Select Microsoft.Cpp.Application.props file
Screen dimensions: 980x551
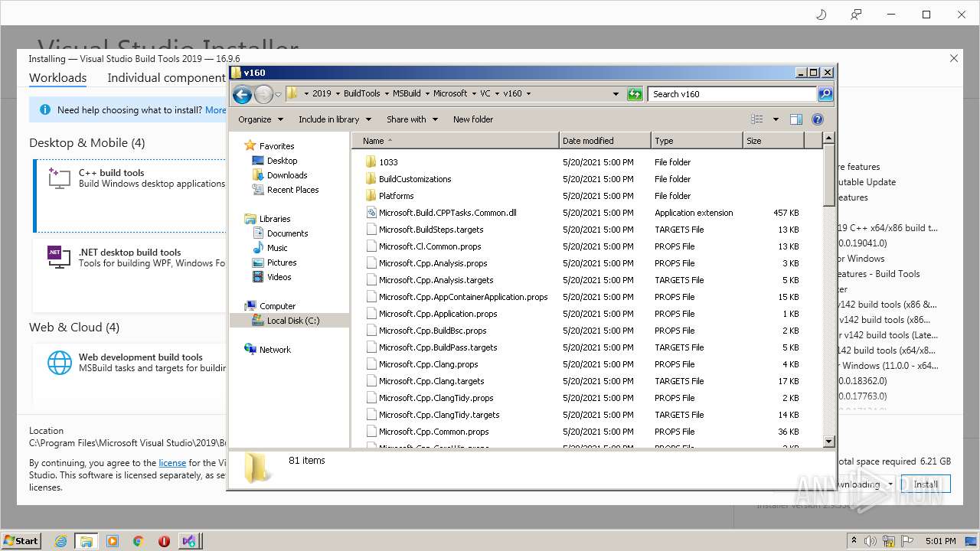coord(438,314)
